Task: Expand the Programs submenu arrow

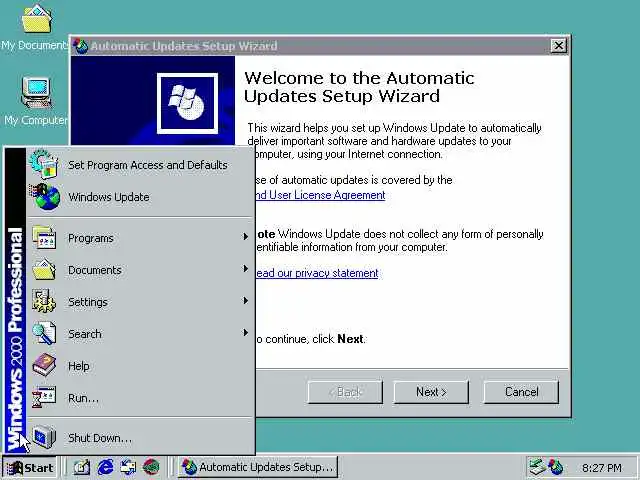Action: [x=245, y=237]
